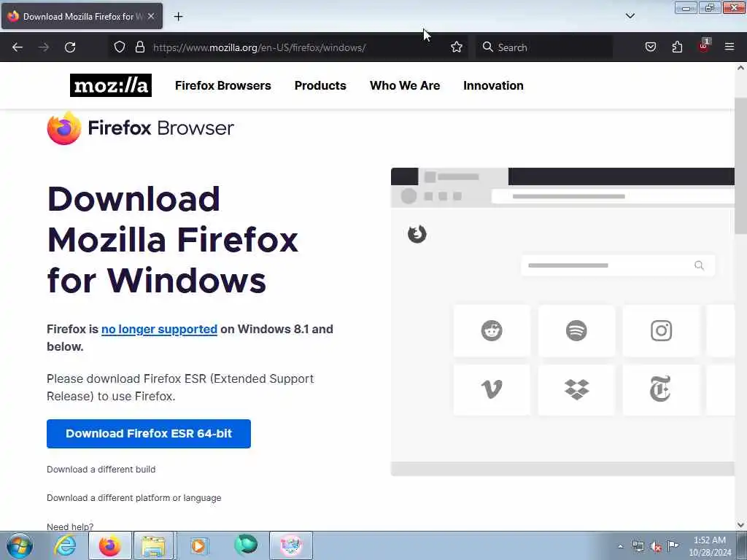The image size is (747, 560).
Task: Follow the no longer supported link
Action: click(159, 329)
